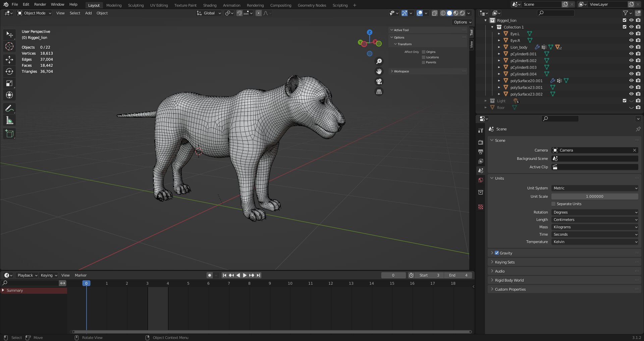Select the Cursor tool in toolbar
This screenshot has height=341, width=644.
coord(9,46)
